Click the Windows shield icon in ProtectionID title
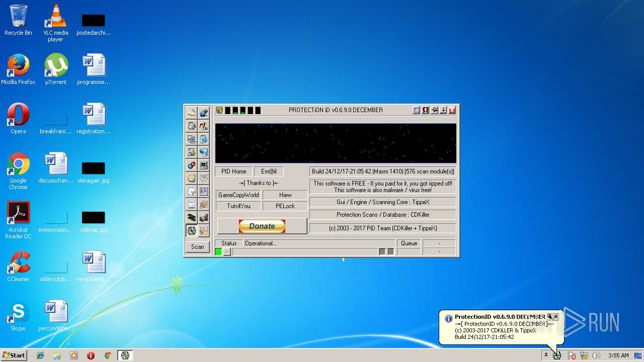Image resolution: width=644 pixels, height=362 pixels. pyautogui.click(x=219, y=110)
